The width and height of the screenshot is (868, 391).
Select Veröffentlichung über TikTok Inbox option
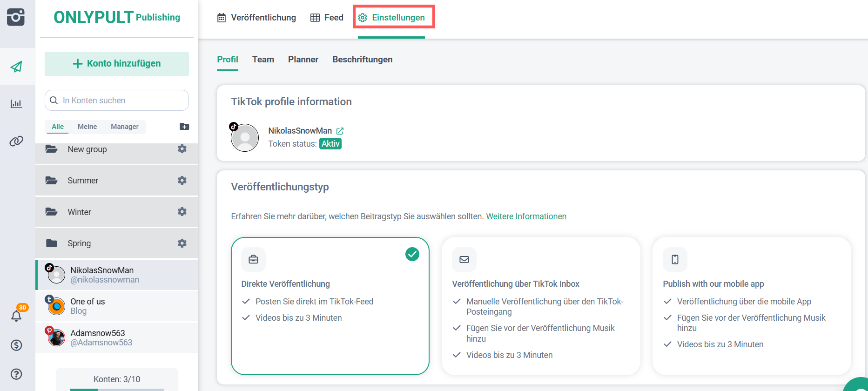pyautogui.click(x=540, y=305)
